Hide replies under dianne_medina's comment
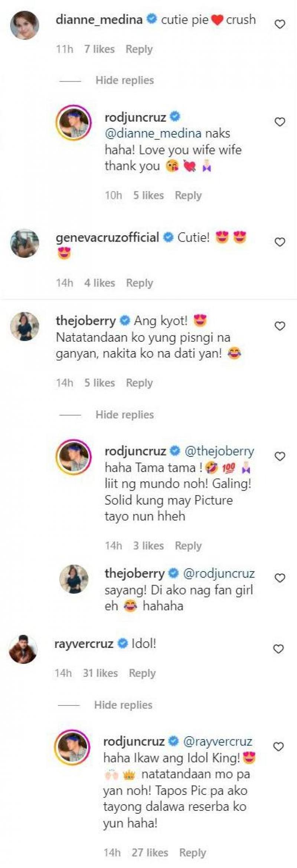Image resolution: width=297 pixels, height=868 pixels. pos(125,80)
